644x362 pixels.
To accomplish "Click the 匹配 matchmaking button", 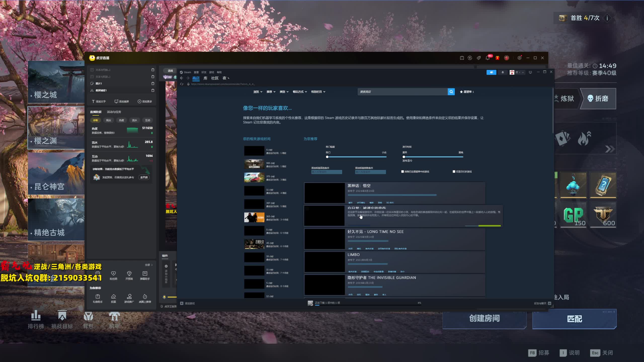I will (574, 319).
